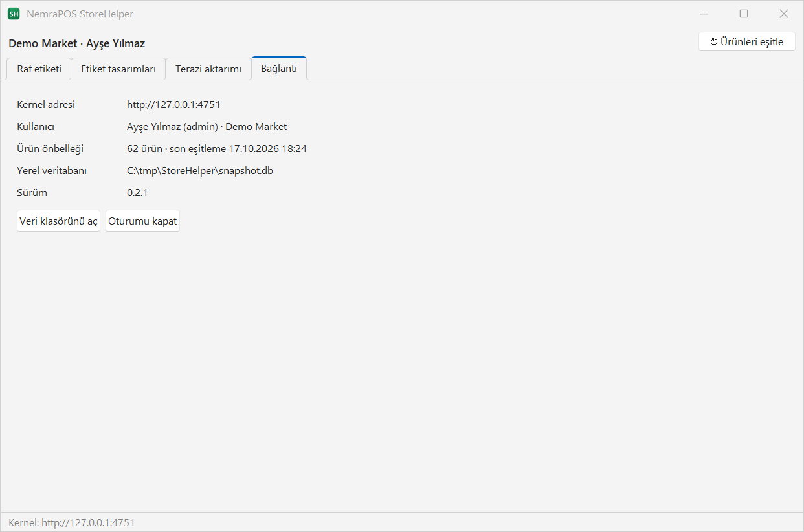Switch to the Raf etiketi tab
The width and height of the screenshot is (804, 532).
tap(39, 69)
